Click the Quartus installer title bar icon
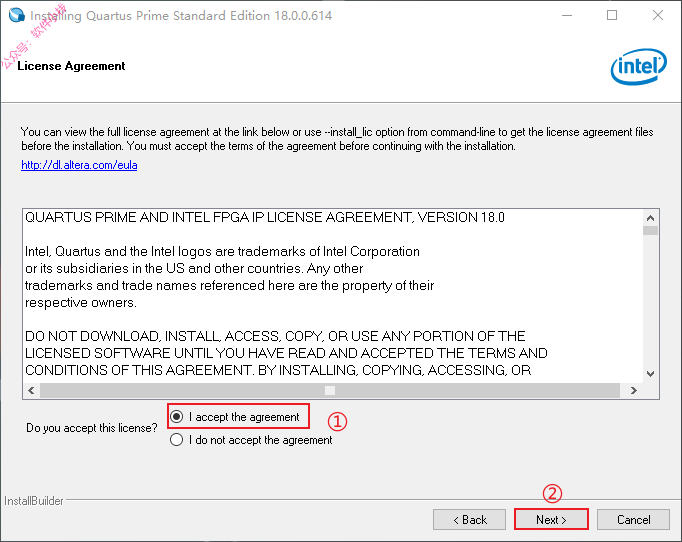The width and height of the screenshot is (682, 542). click(x=17, y=15)
